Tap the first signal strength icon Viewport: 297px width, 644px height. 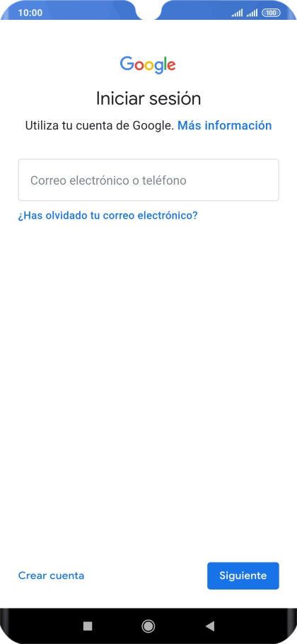(x=237, y=13)
